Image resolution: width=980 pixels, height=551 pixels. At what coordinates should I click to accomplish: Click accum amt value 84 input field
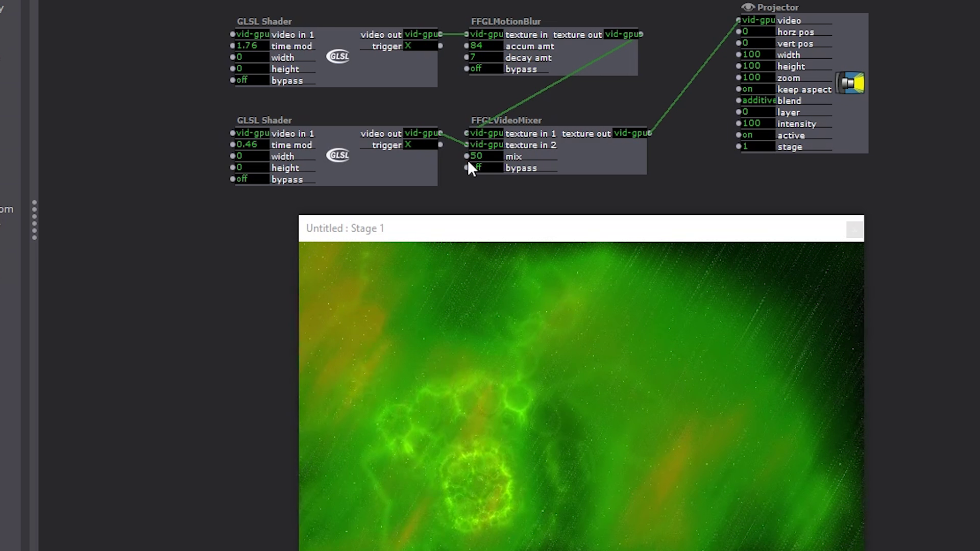[x=485, y=46]
